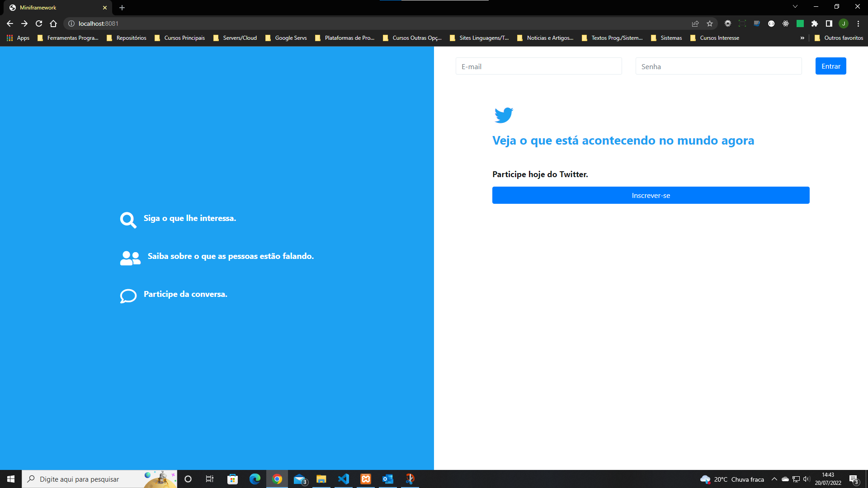868x488 pixels.
Task: Open a new browser tab
Action: point(122,8)
